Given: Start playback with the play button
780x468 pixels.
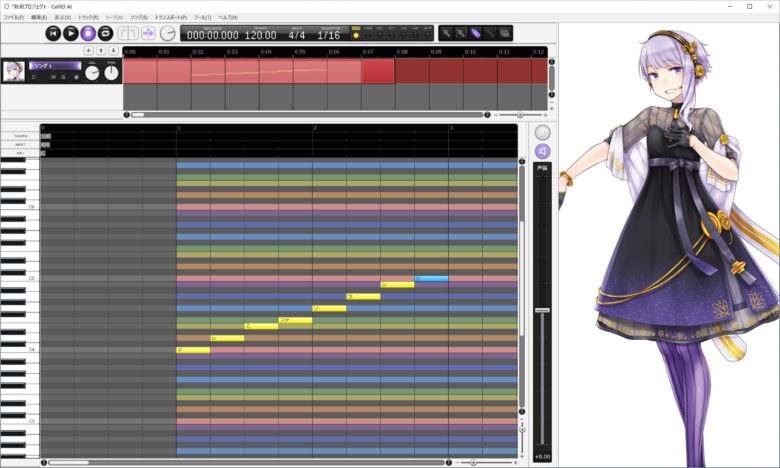Looking at the screenshot, I should pyautogui.click(x=71, y=33).
